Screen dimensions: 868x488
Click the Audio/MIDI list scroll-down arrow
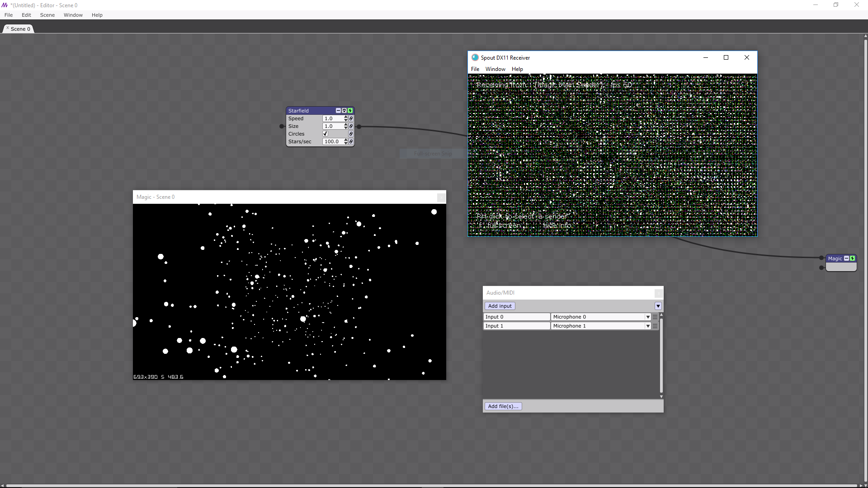[x=661, y=397]
